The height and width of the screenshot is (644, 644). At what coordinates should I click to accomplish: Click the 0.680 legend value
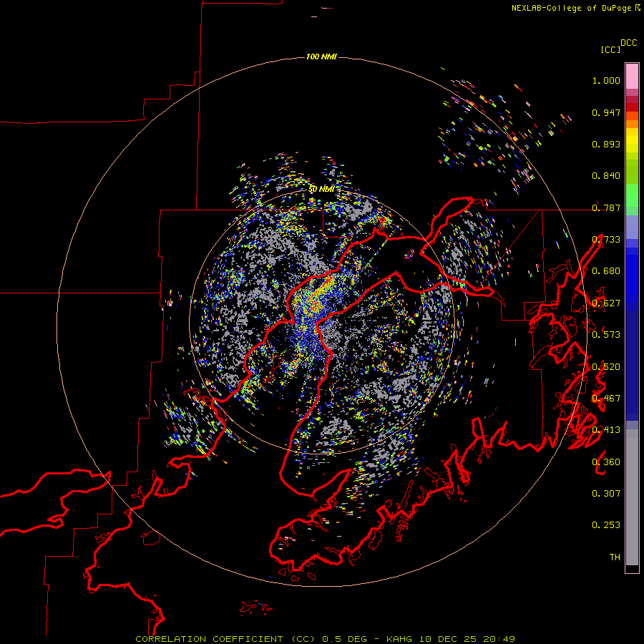(606, 271)
